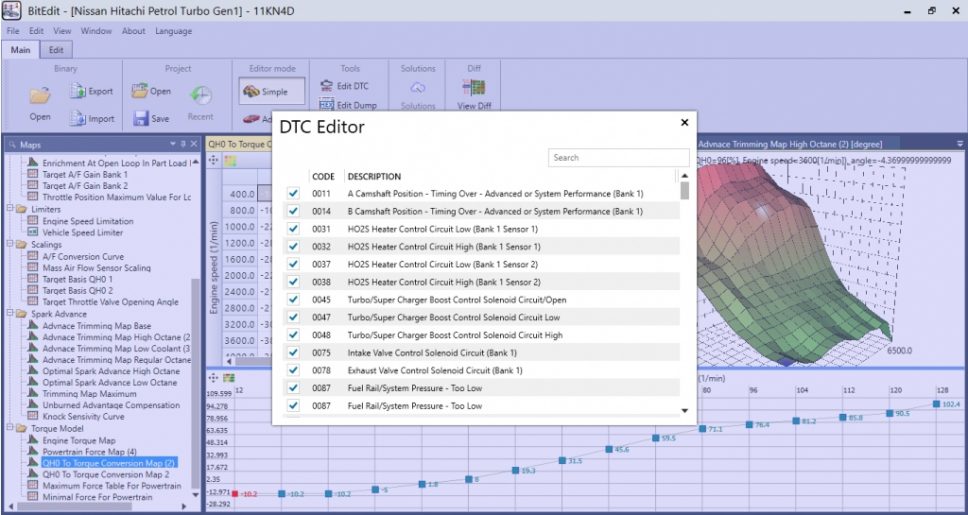Select Engine Torque Map in tree
The image size is (968, 515).
(78, 440)
